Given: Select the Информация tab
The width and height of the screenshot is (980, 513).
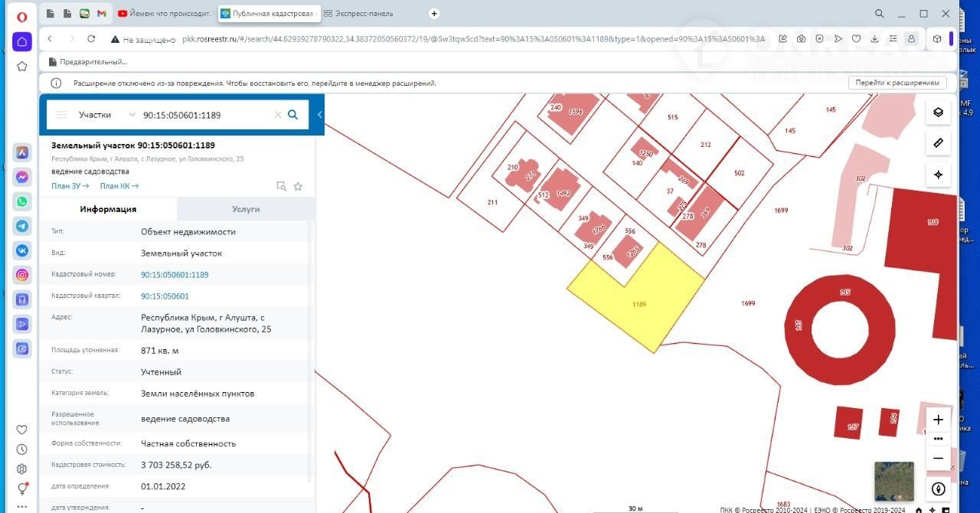Looking at the screenshot, I should pyautogui.click(x=108, y=209).
